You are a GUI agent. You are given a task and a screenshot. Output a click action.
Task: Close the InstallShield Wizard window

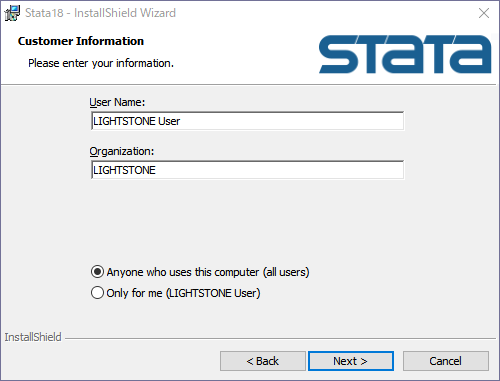click(484, 13)
